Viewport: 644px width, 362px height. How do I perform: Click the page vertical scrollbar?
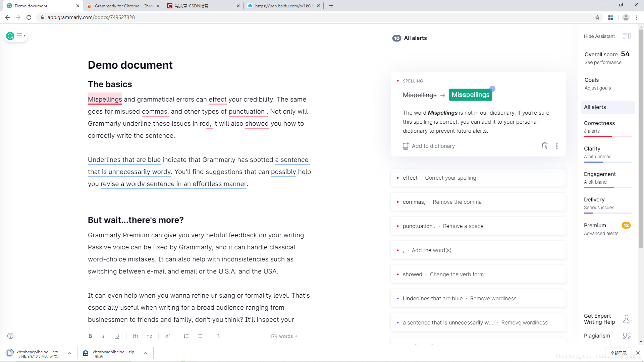641,139
